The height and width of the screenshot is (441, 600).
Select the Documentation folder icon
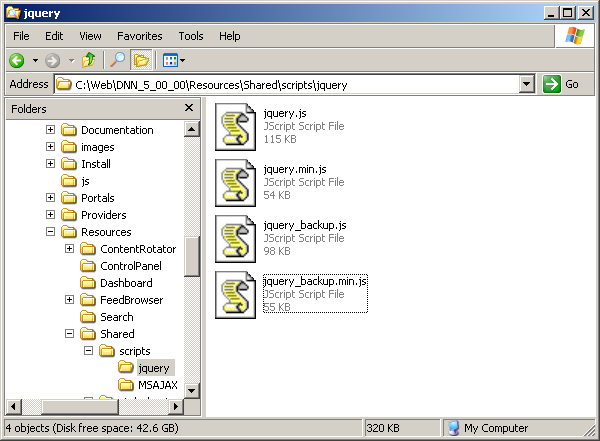(x=69, y=130)
